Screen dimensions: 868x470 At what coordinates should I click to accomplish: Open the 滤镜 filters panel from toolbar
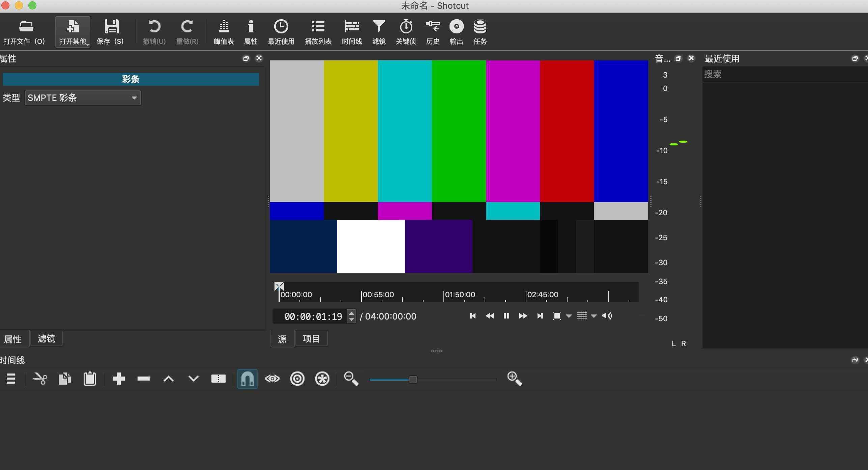click(x=379, y=32)
